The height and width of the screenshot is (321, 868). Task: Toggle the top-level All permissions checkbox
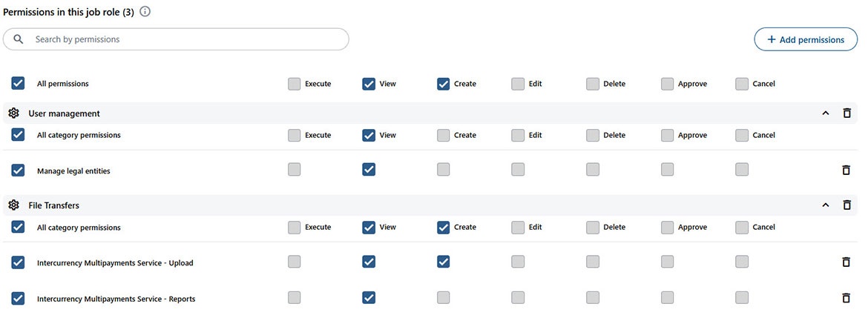pos(19,84)
